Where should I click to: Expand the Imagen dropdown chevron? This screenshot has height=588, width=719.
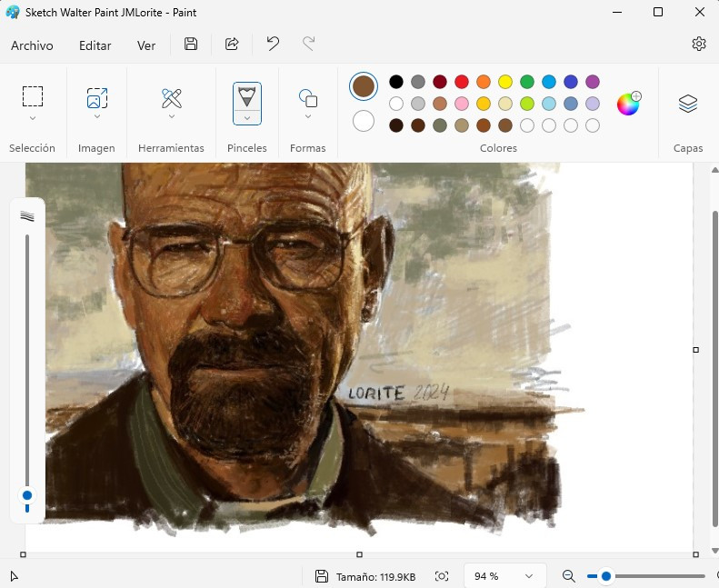[x=97, y=116]
